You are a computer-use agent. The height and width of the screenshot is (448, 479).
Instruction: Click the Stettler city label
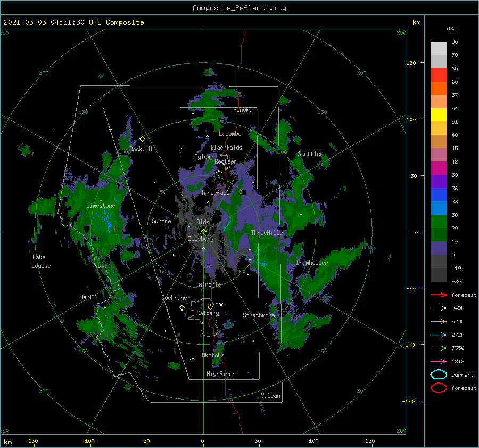click(x=310, y=154)
